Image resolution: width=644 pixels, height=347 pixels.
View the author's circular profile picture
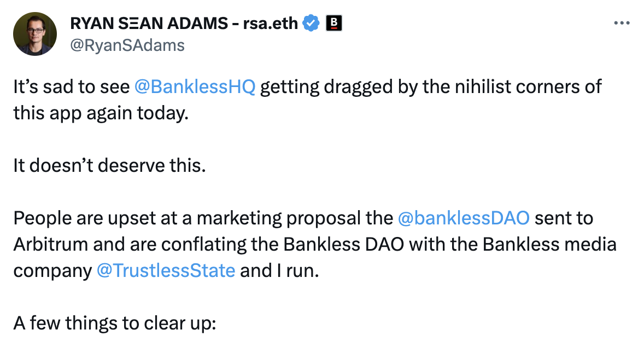(35, 33)
